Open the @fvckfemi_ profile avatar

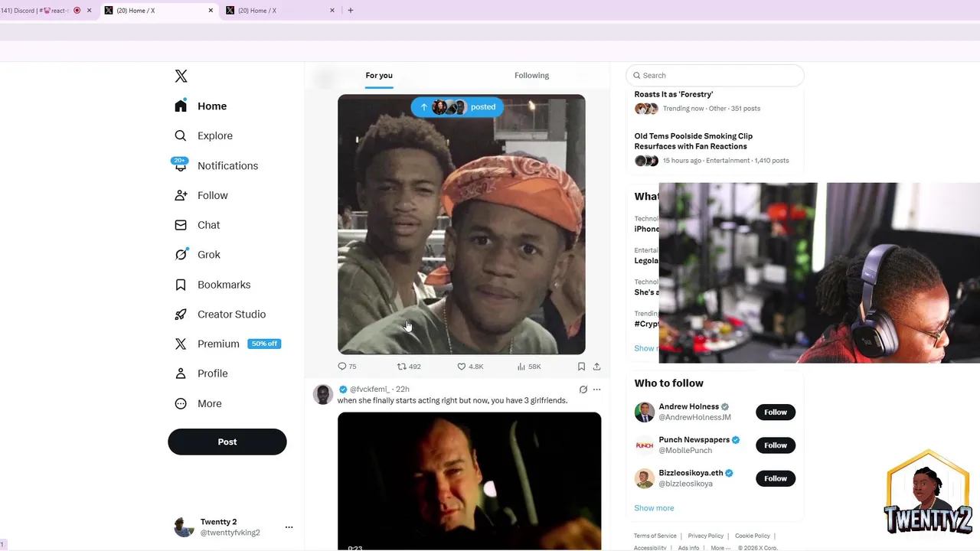tap(323, 394)
